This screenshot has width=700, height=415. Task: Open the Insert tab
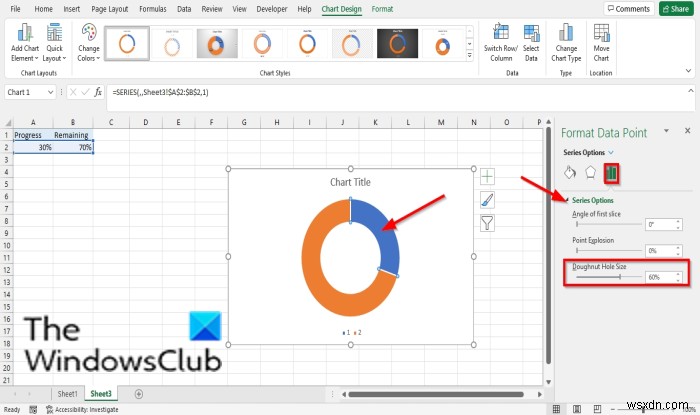click(71, 8)
